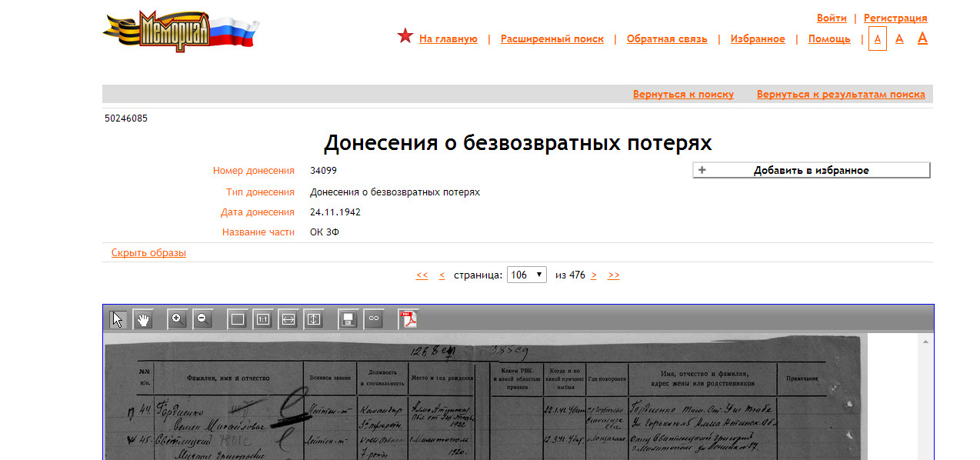The width and height of the screenshot is (980, 460).
Task: Set image to 1:1 actual size
Action: pyautogui.click(x=263, y=319)
